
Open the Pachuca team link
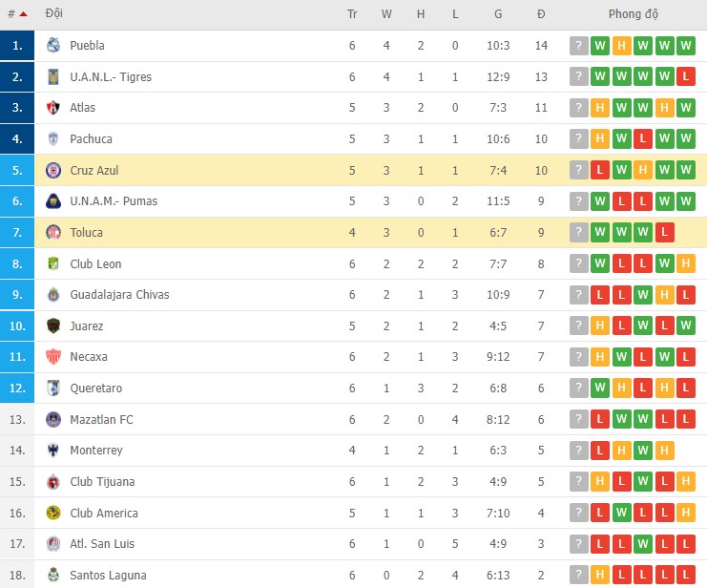[x=92, y=139]
